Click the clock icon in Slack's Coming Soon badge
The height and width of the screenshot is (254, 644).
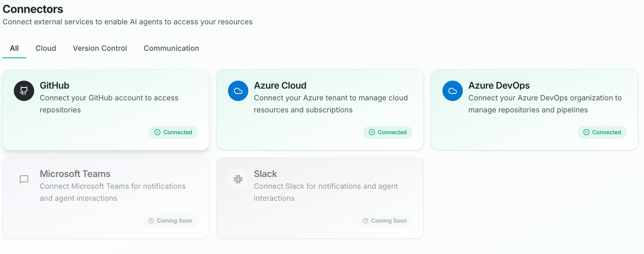point(365,221)
